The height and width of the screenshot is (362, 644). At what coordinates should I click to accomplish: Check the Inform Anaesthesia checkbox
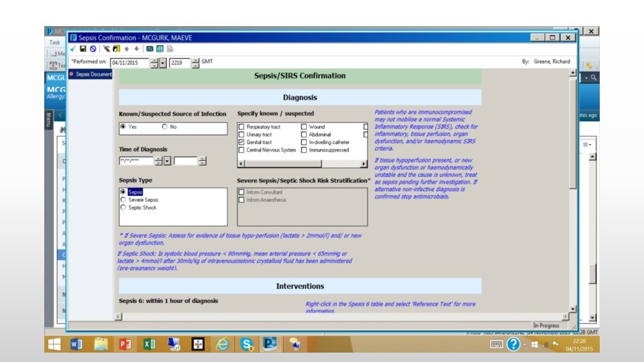[241, 200]
